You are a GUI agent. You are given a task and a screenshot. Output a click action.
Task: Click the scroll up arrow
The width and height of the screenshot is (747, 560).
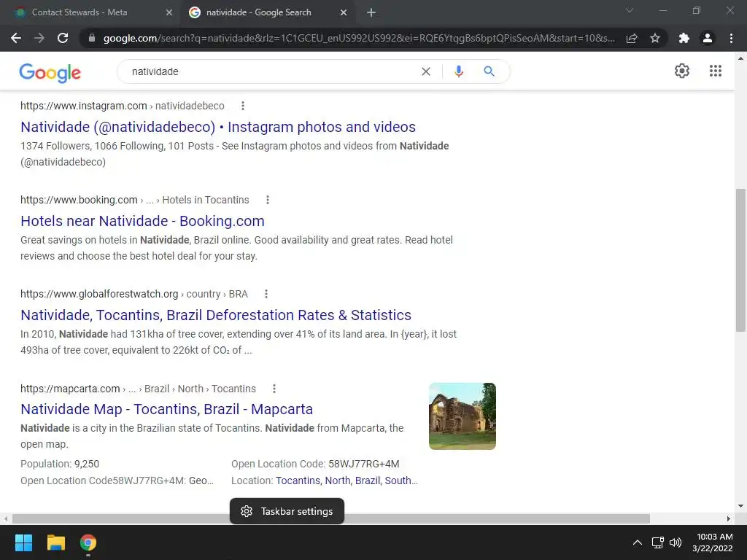click(741, 58)
